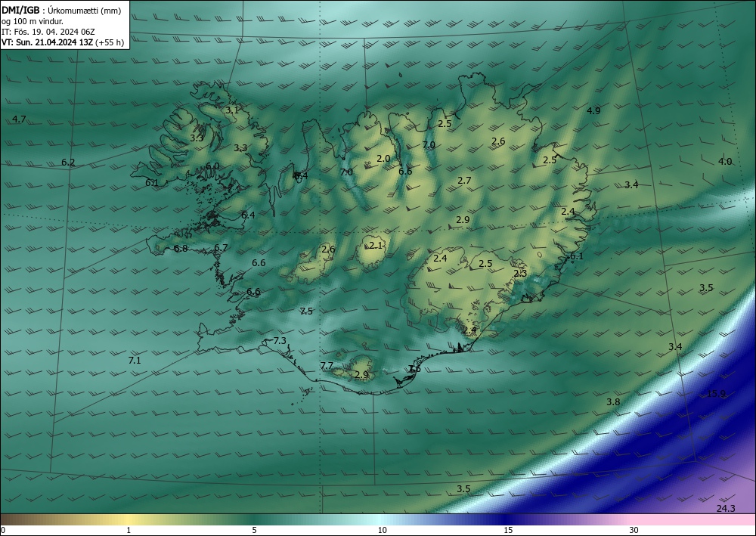Click the 4.0 value on the map
The image size is (756, 536).
[x=725, y=162]
